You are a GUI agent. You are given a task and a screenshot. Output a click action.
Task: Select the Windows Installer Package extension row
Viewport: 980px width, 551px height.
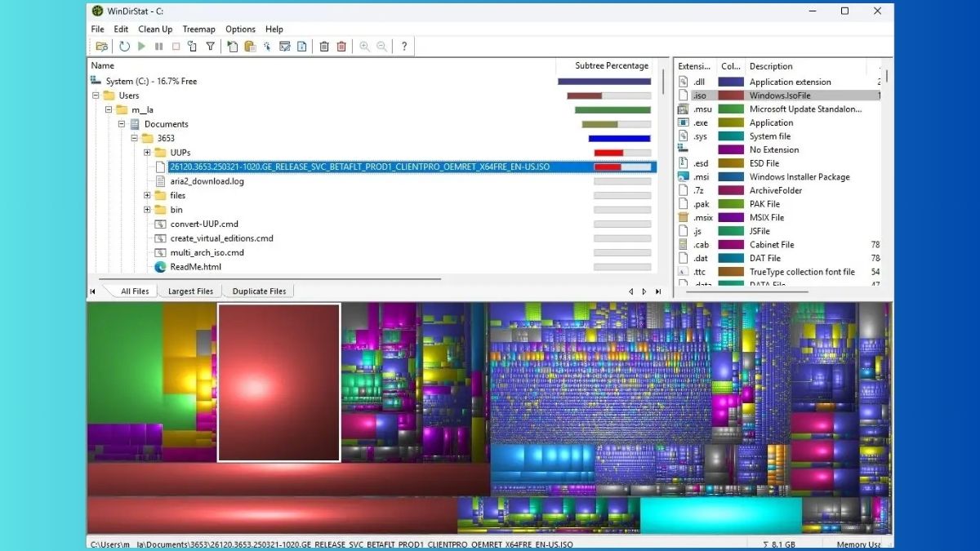pyautogui.click(x=779, y=177)
